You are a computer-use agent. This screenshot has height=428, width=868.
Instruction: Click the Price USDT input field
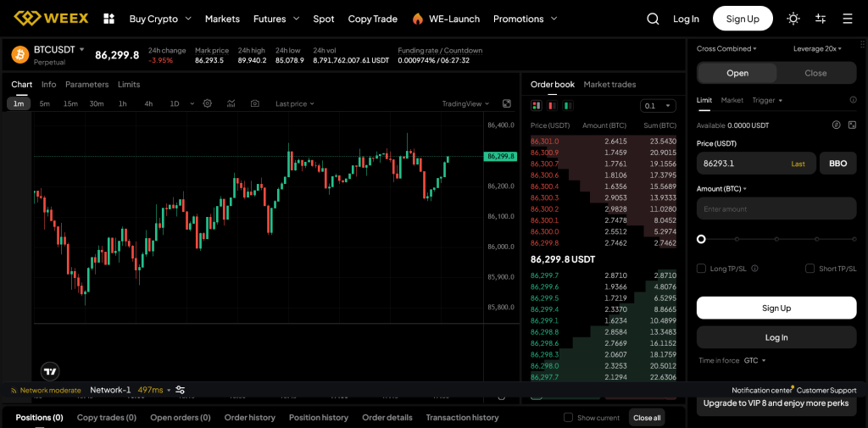[x=755, y=164]
